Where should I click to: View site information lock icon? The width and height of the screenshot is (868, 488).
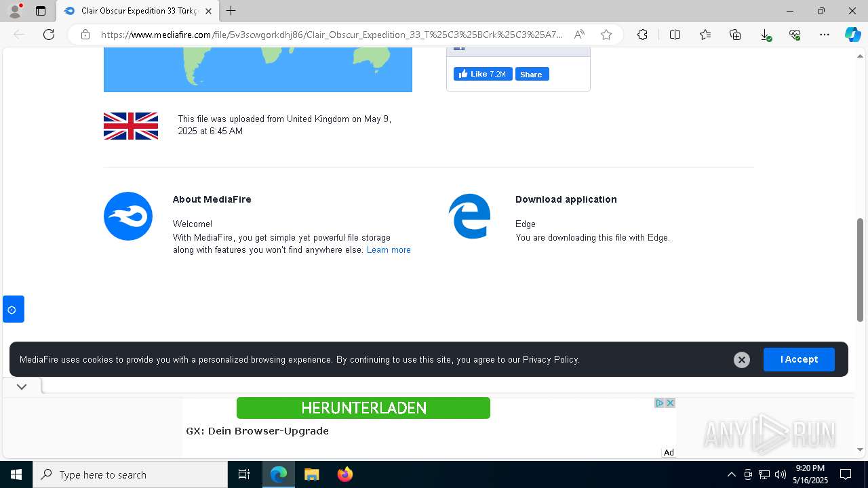pyautogui.click(x=85, y=35)
